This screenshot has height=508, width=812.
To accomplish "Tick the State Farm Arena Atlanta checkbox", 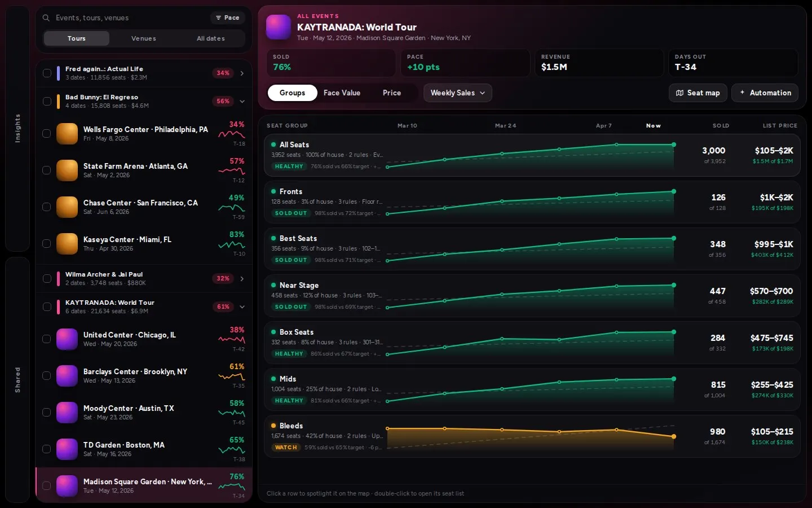I will [x=47, y=170].
